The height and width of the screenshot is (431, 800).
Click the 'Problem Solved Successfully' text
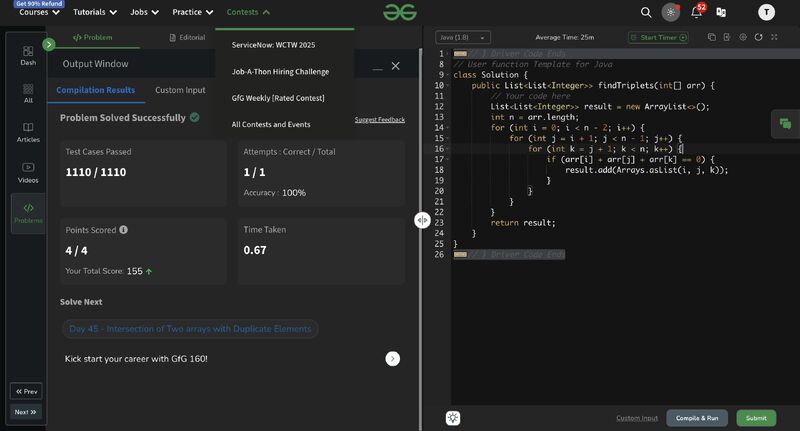pyautogui.click(x=122, y=118)
